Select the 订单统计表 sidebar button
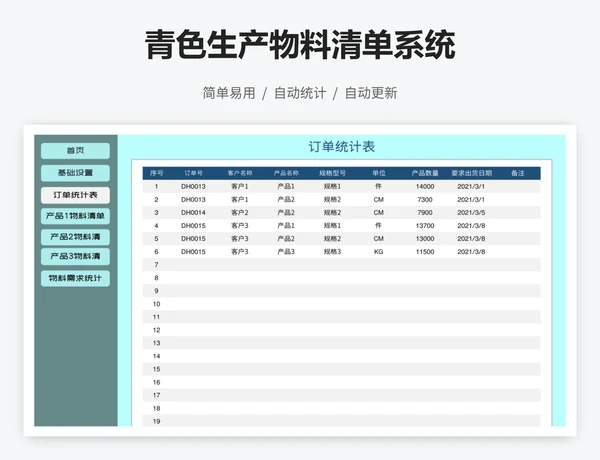This screenshot has width=600, height=460. pos(75,195)
